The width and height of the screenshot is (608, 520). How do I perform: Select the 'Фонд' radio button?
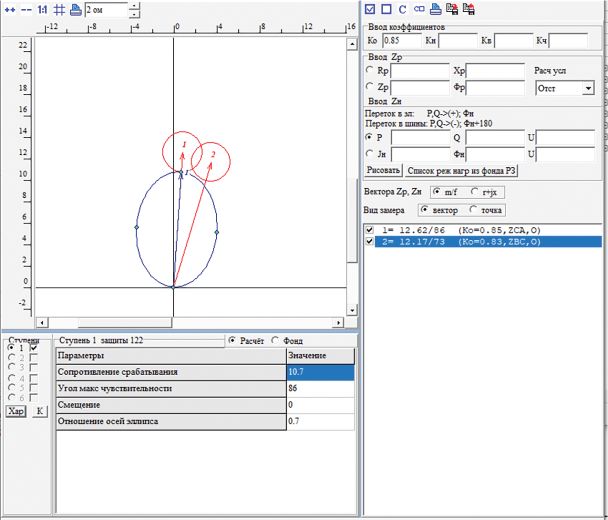pos(275,340)
